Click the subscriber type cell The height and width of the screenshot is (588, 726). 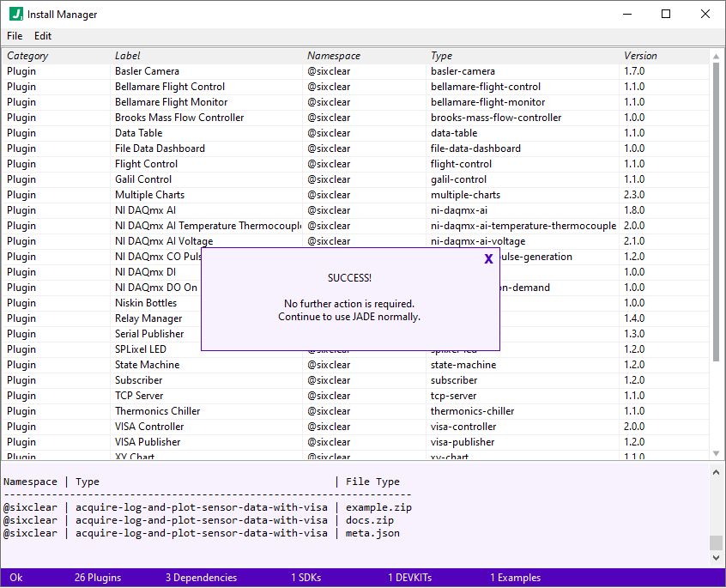[454, 380]
